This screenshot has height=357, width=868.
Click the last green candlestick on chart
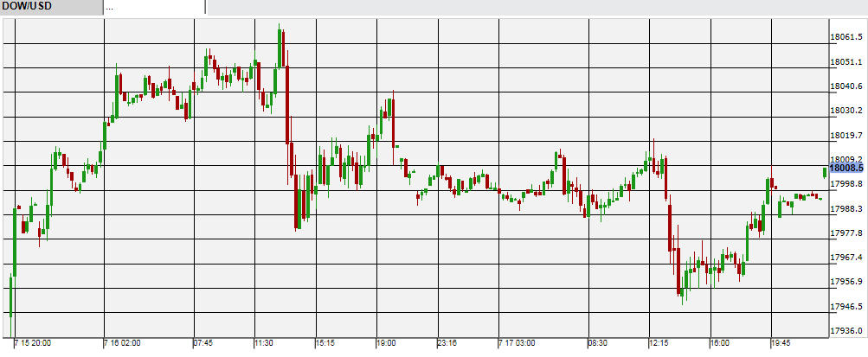824,172
